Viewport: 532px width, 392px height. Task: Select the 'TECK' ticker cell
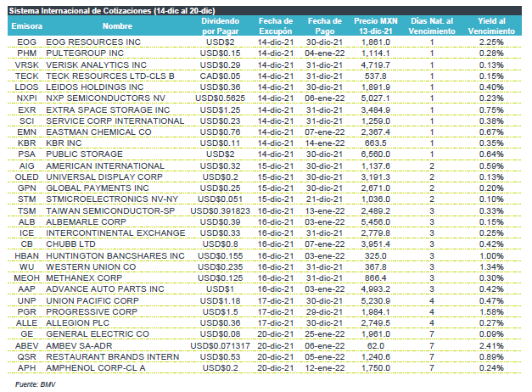pos(27,76)
